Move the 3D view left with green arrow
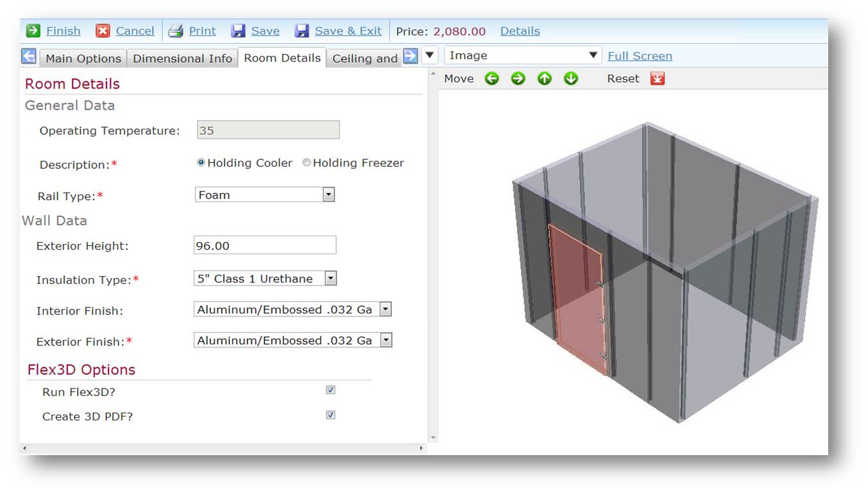The width and height of the screenshot is (868, 493). [x=491, y=78]
